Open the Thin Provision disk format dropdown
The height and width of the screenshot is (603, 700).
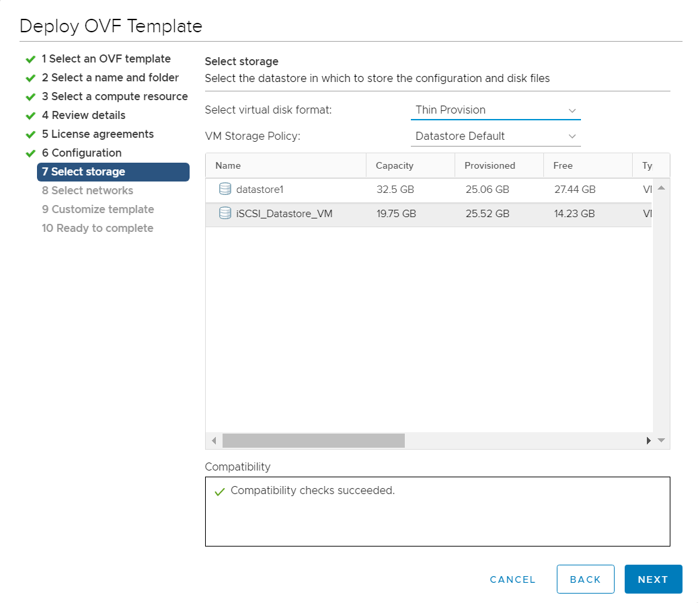point(496,110)
